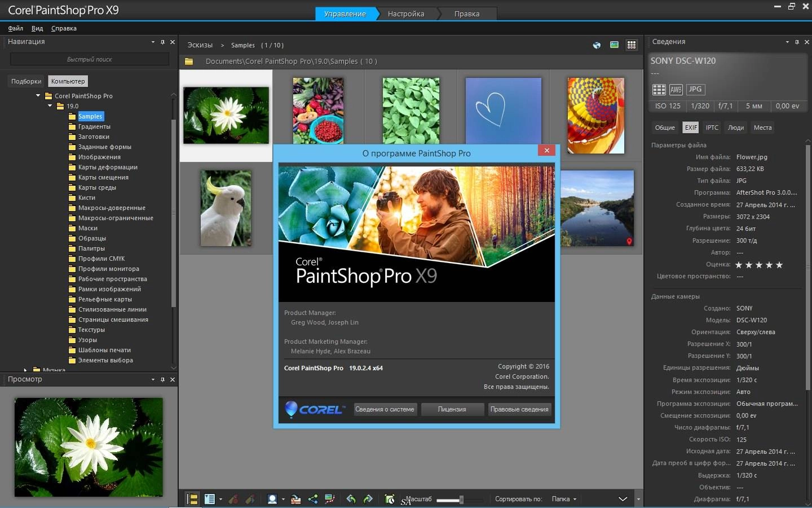Image resolution: width=812 pixels, height=508 pixels.
Task: Click the Быстрый поиск search field
Action: click(x=90, y=59)
